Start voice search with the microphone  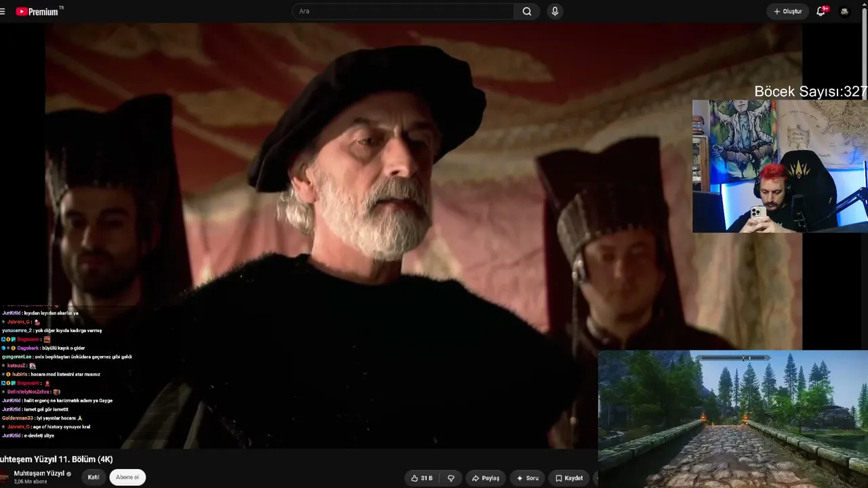click(x=555, y=12)
